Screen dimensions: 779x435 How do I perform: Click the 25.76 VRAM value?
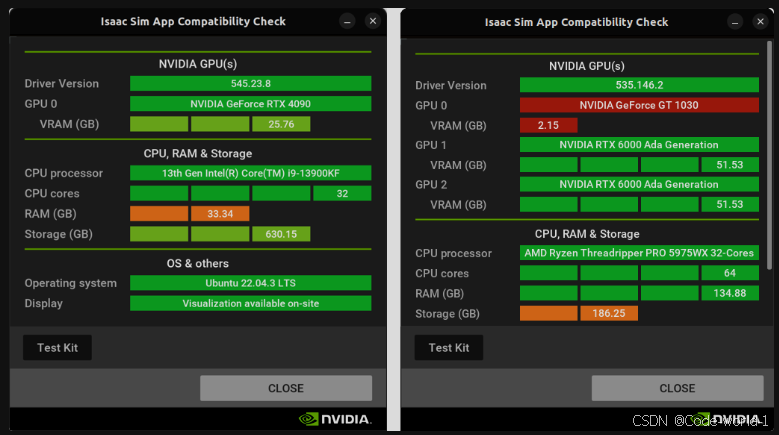[281, 124]
